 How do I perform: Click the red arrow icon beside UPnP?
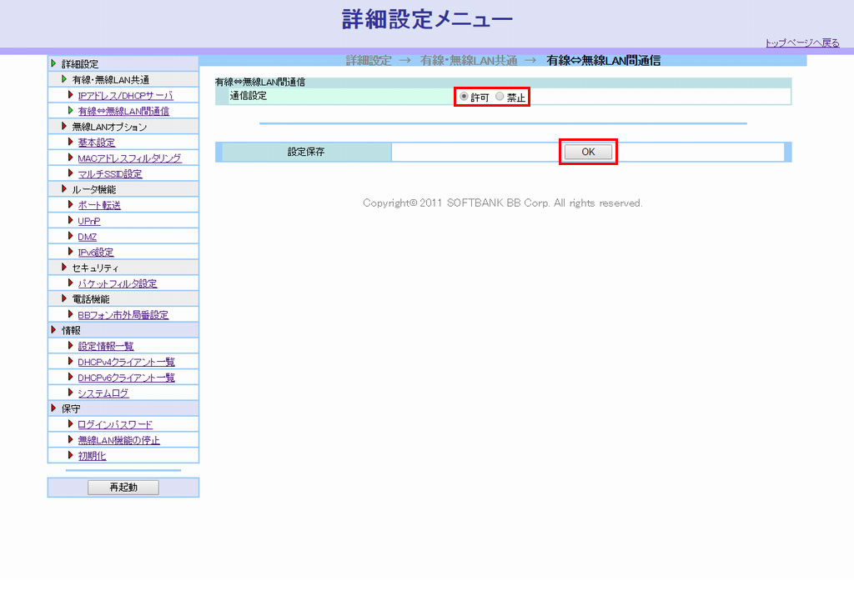coord(71,221)
